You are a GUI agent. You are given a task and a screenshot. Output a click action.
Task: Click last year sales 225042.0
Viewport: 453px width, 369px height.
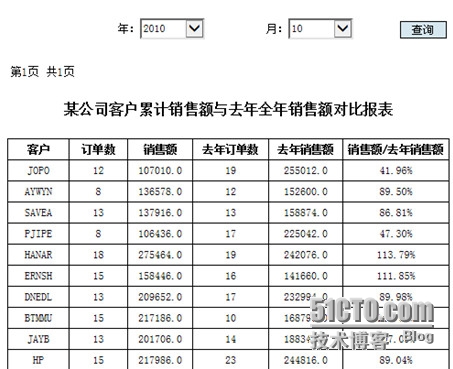(306, 234)
